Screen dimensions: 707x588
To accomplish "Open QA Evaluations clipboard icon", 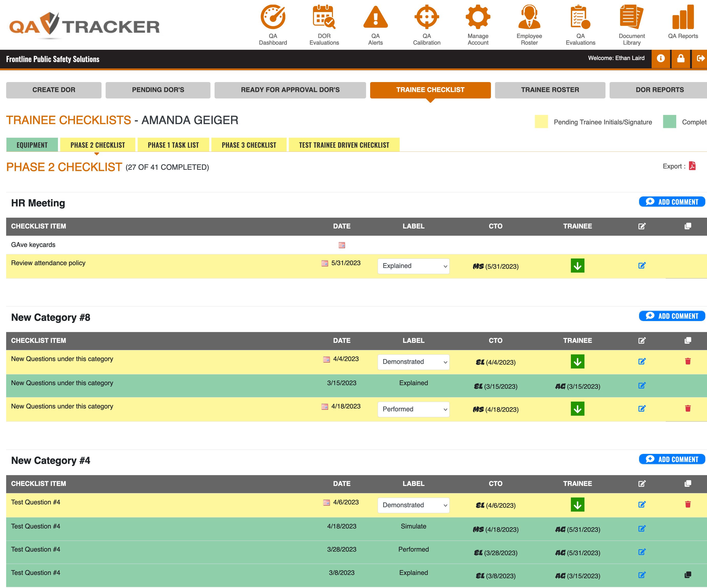I will point(580,17).
